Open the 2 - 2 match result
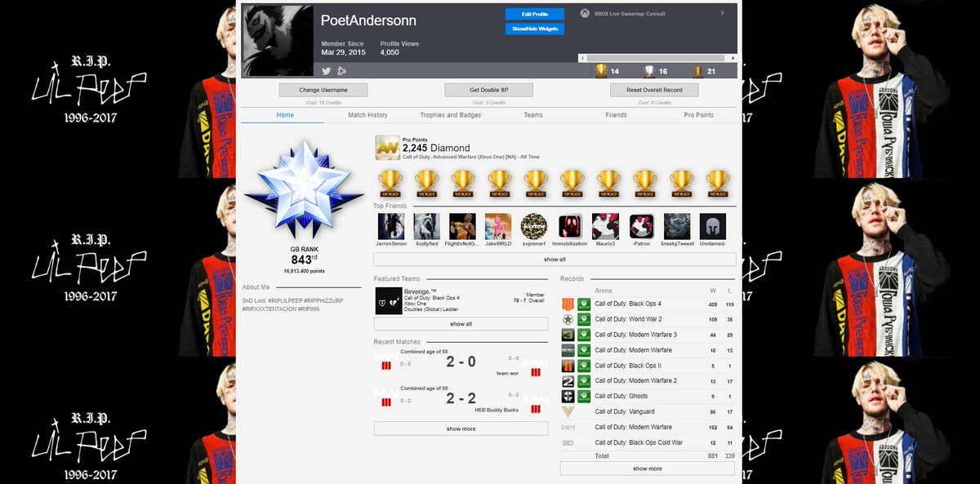 (x=461, y=398)
